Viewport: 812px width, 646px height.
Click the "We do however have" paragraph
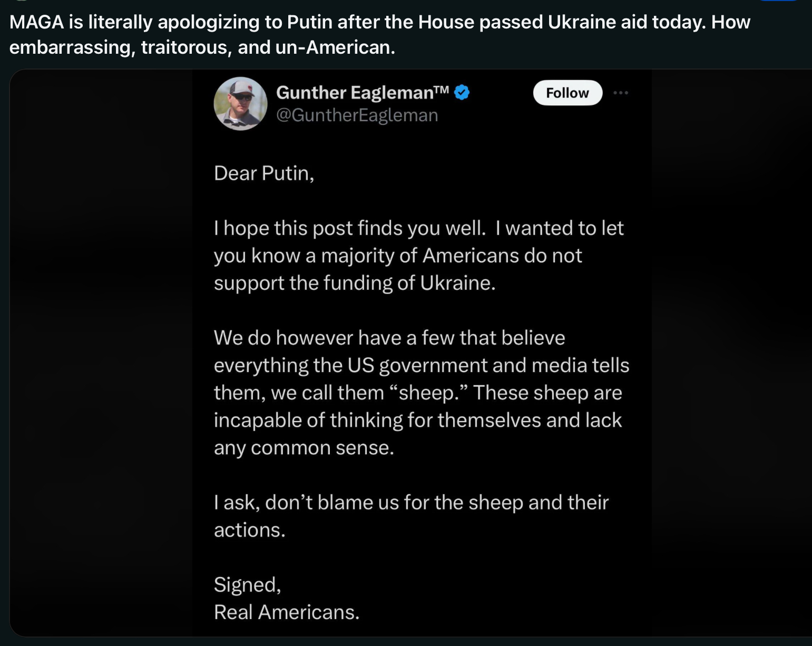click(x=422, y=393)
